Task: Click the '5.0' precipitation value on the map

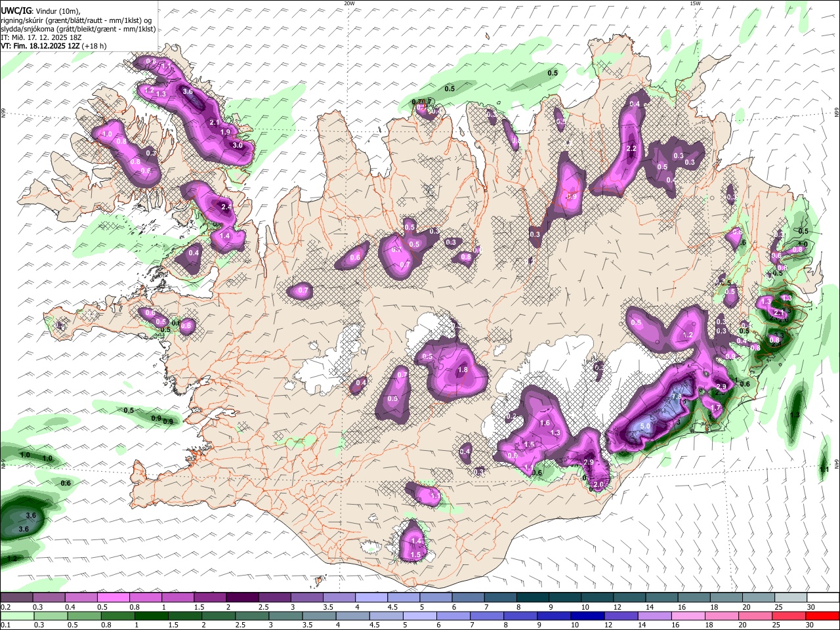Action: click(x=645, y=426)
